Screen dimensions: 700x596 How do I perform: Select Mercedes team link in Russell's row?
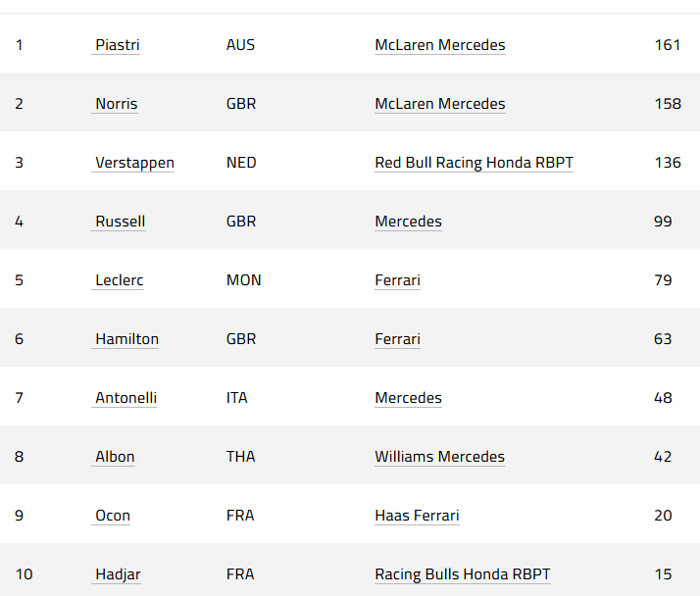408,222
